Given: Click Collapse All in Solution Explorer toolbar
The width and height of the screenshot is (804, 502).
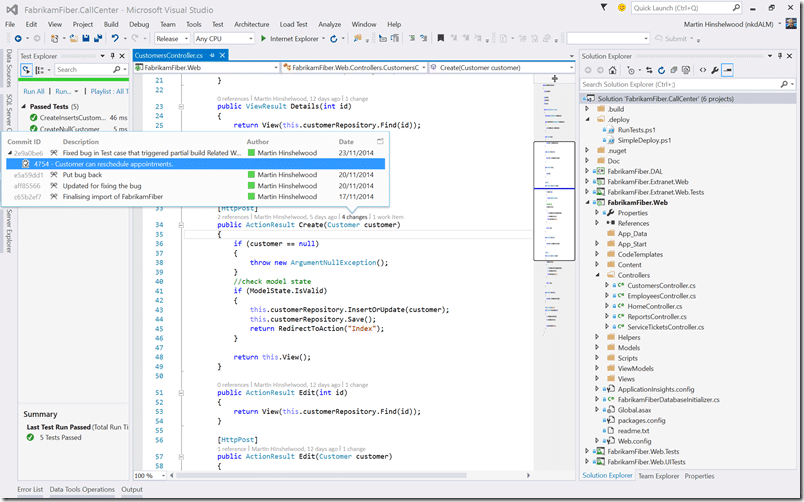Looking at the screenshot, I should pyautogui.click(x=674, y=70).
